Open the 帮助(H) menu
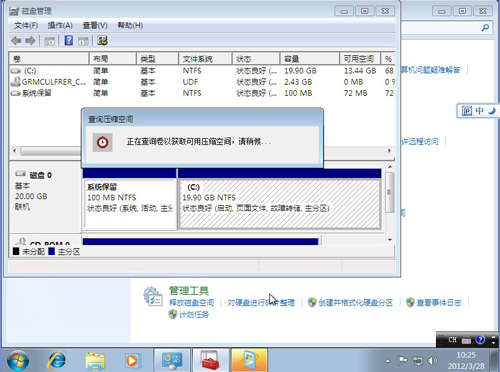 (x=130, y=25)
